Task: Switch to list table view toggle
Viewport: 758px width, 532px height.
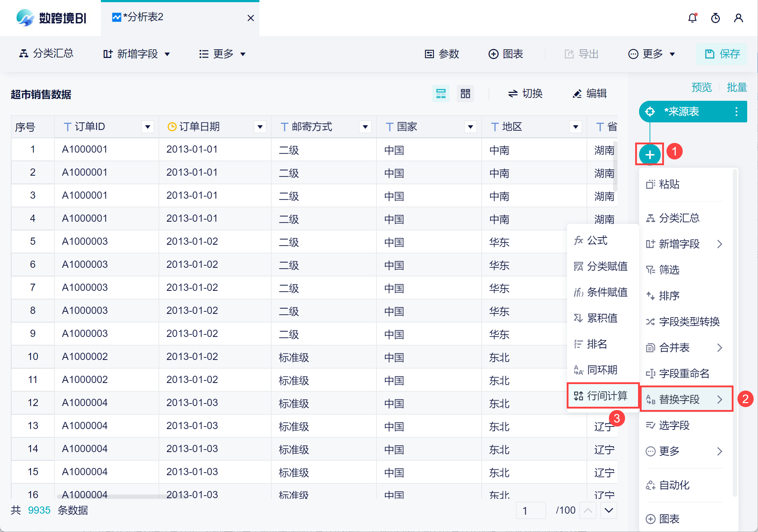Action: coord(441,94)
